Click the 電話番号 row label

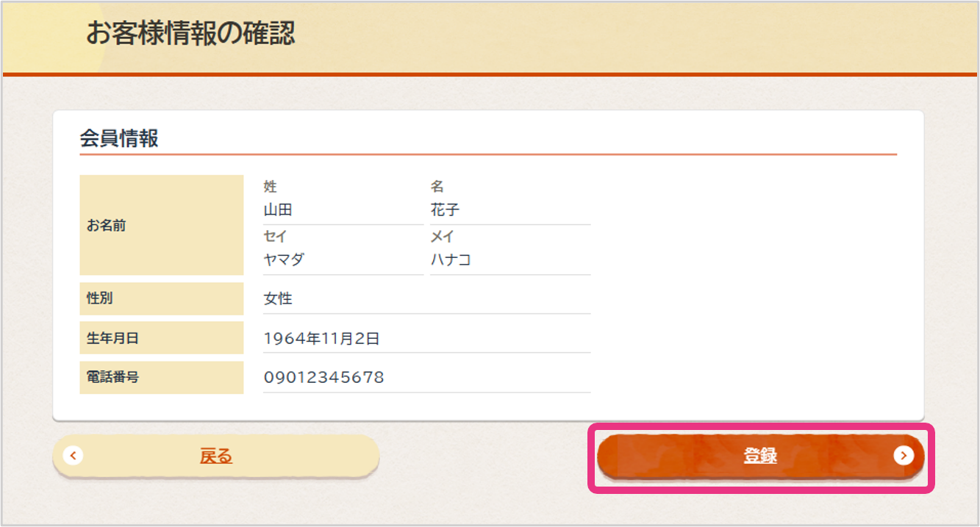coord(112,377)
